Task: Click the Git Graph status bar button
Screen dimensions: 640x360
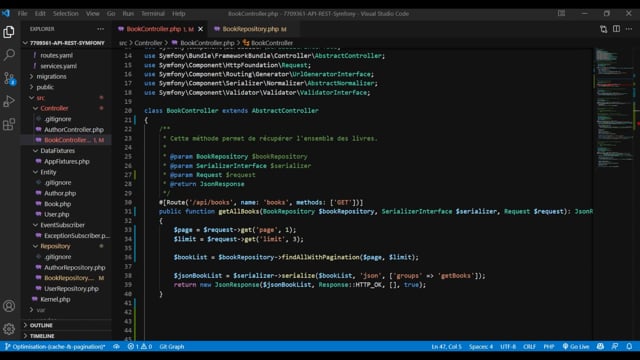Action: tap(172, 347)
